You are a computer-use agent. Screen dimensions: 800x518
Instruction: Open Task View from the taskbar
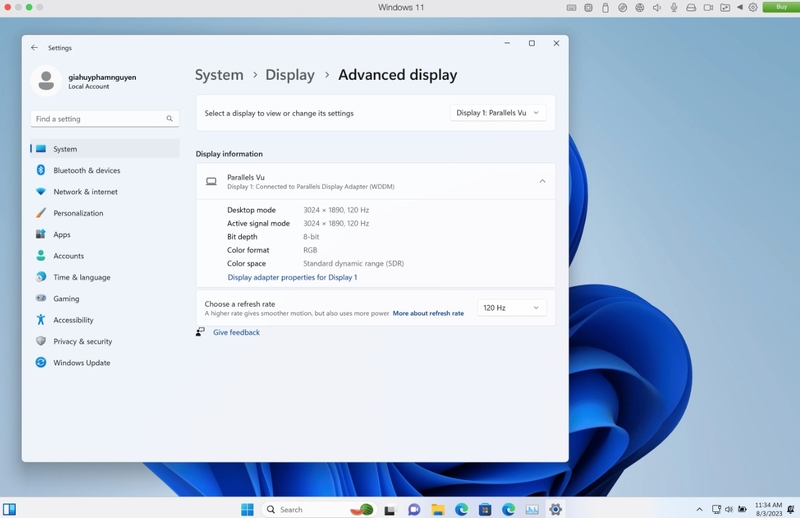click(x=390, y=509)
